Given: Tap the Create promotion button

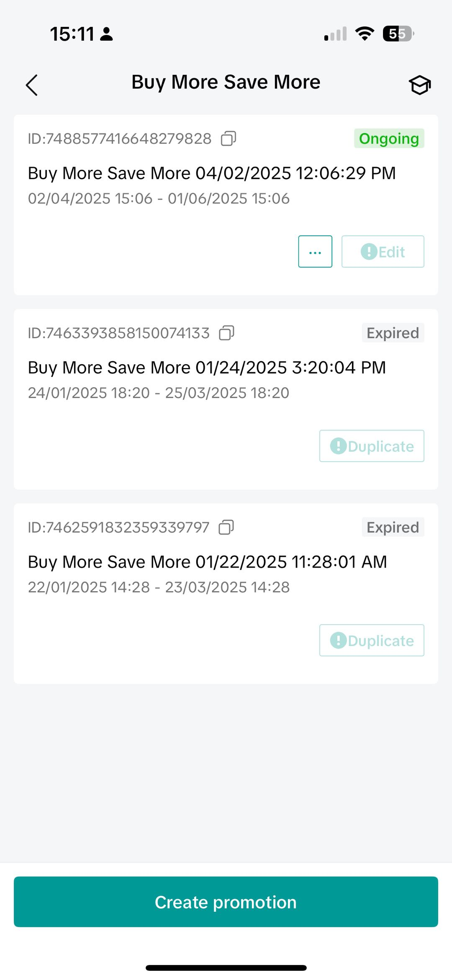Looking at the screenshot, I should (x=226, y=902).
